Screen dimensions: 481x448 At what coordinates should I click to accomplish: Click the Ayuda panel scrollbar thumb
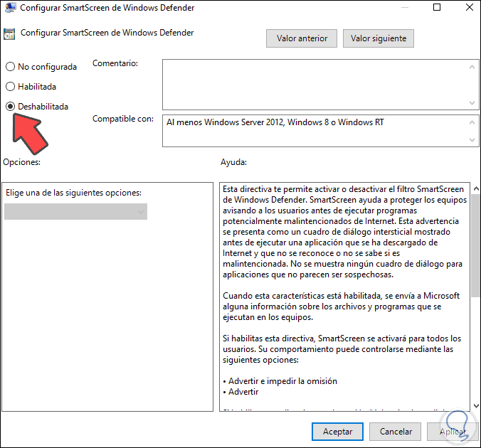(476, 245)
